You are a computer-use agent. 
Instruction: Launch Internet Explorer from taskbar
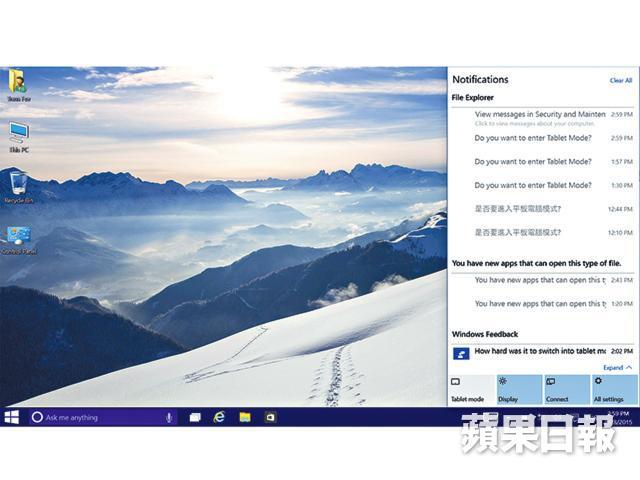[219, 417]
